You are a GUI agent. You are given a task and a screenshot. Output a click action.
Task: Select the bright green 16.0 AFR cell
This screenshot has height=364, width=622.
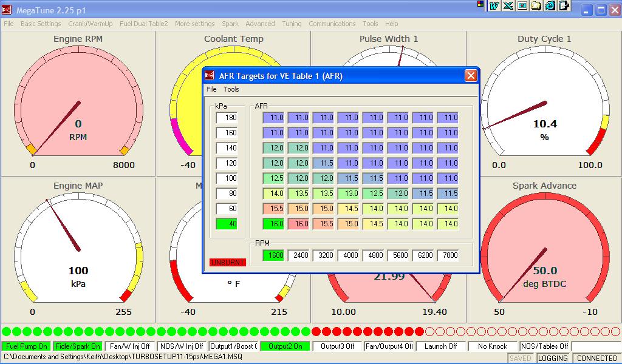[x=273, y=224]
